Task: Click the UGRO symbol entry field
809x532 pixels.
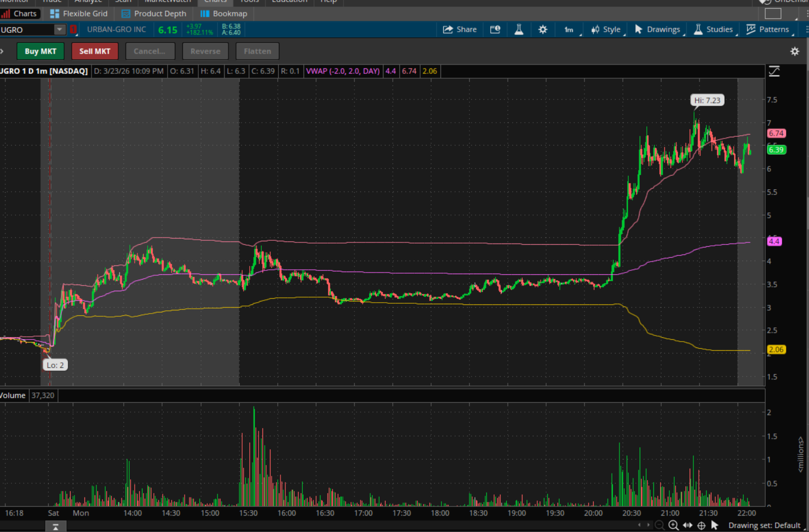Action: point(27,30)
